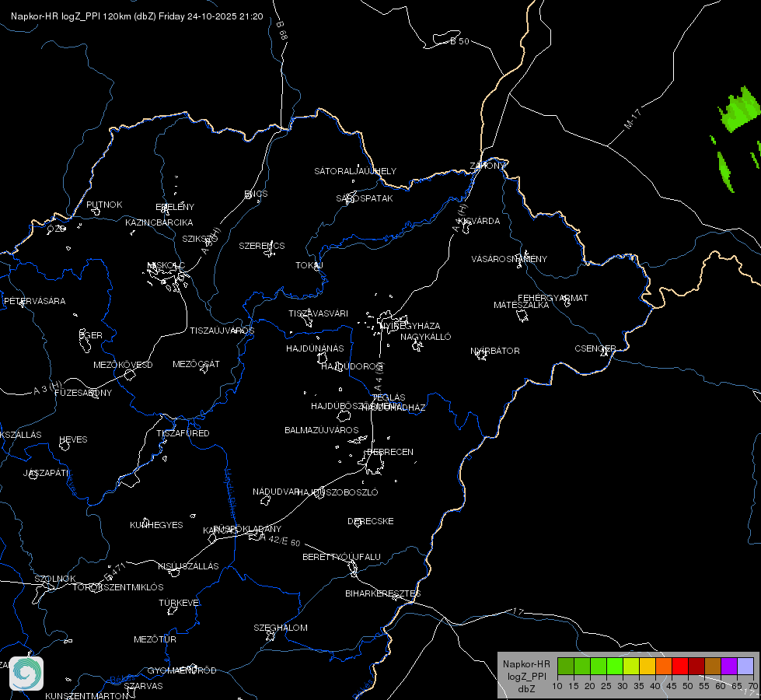Click the TISZAUJVAROS label

point(222,331)
